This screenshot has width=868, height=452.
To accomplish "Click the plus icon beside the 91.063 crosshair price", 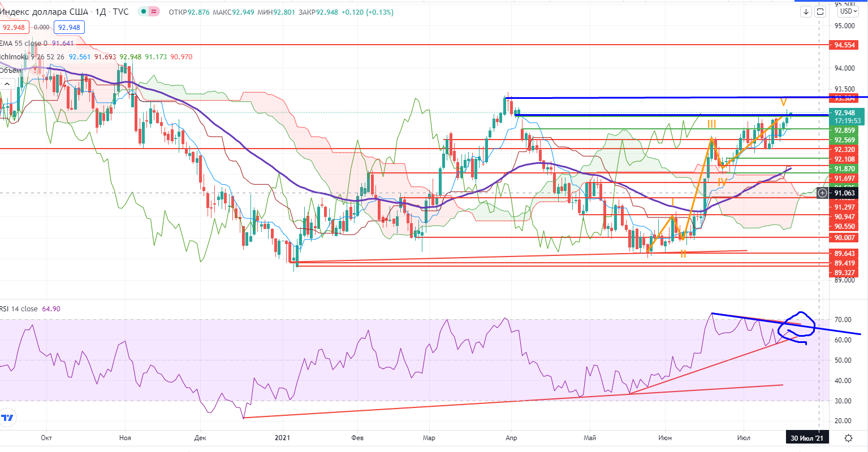I will [822, 193].
